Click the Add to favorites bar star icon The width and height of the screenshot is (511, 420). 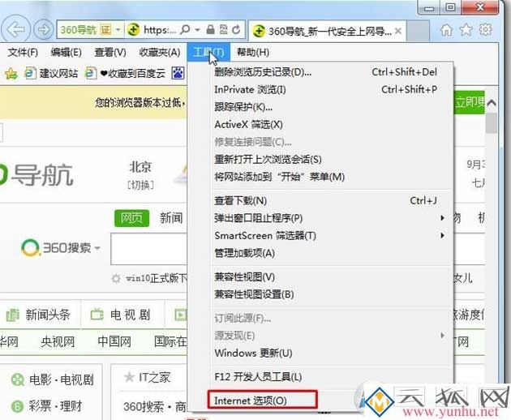[11, 73]
